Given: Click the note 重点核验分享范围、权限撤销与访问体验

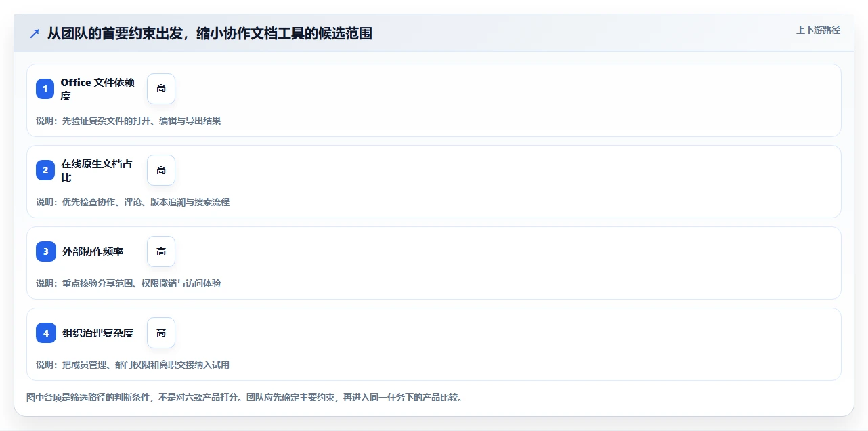Looking at the screenshot, I should (x=141, y=283).
